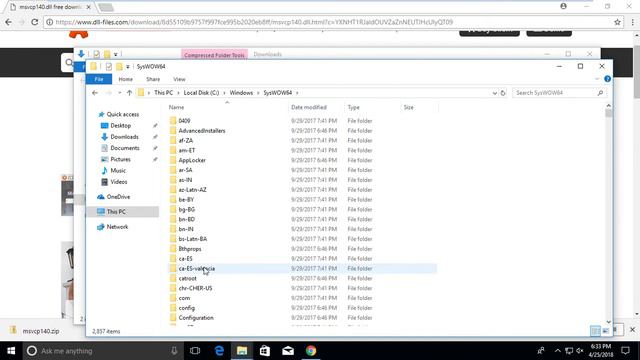Open Pictures in navigation pane
This screenshot has height=360, width=640.
tap(120, 159)
